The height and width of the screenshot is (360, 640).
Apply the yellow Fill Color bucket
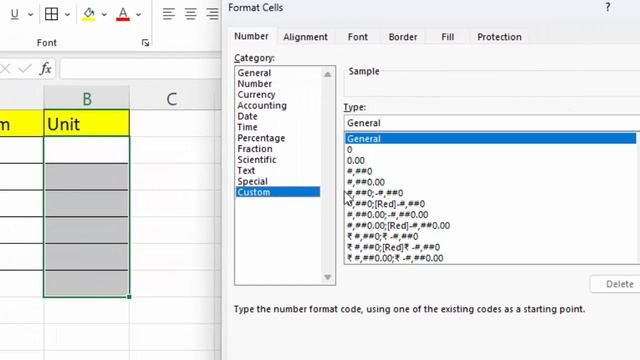tap(89, 14)
